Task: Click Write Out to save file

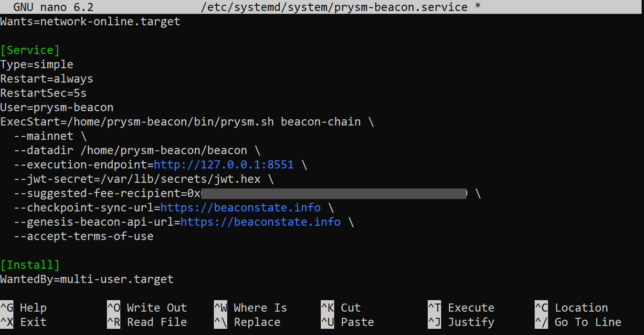Action: (156, 308)
